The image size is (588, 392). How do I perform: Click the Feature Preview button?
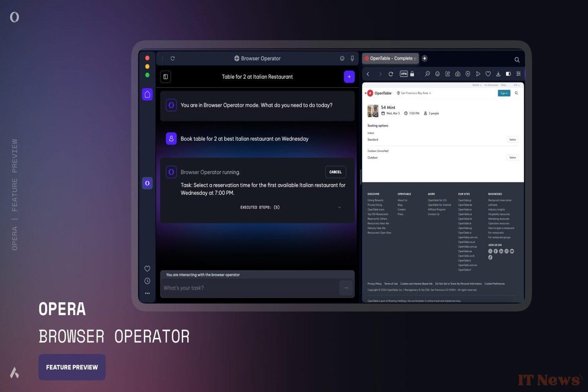pyautogui.click(x=72, y=367)
